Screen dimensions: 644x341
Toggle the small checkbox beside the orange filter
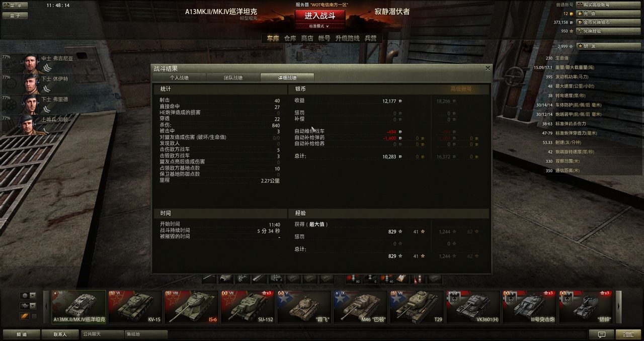click(x=34, y=316)
